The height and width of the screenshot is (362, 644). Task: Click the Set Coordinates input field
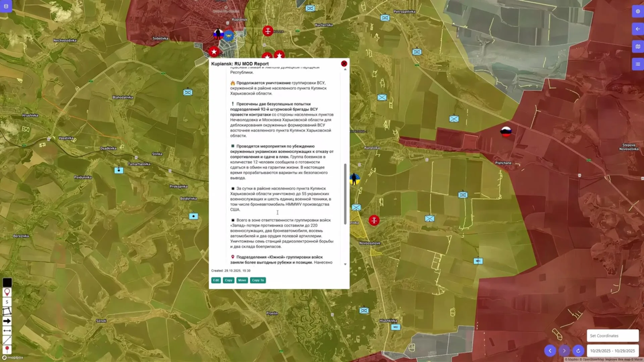(x=612, y=336)
